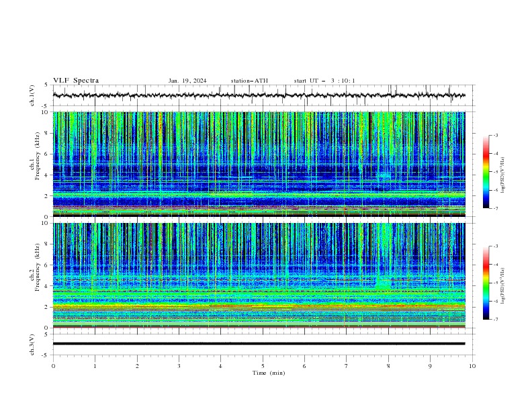Click the "10" tick on the time axis
Image resolution: width=532 pixels, height=411 pixels.
click(472, 366)
